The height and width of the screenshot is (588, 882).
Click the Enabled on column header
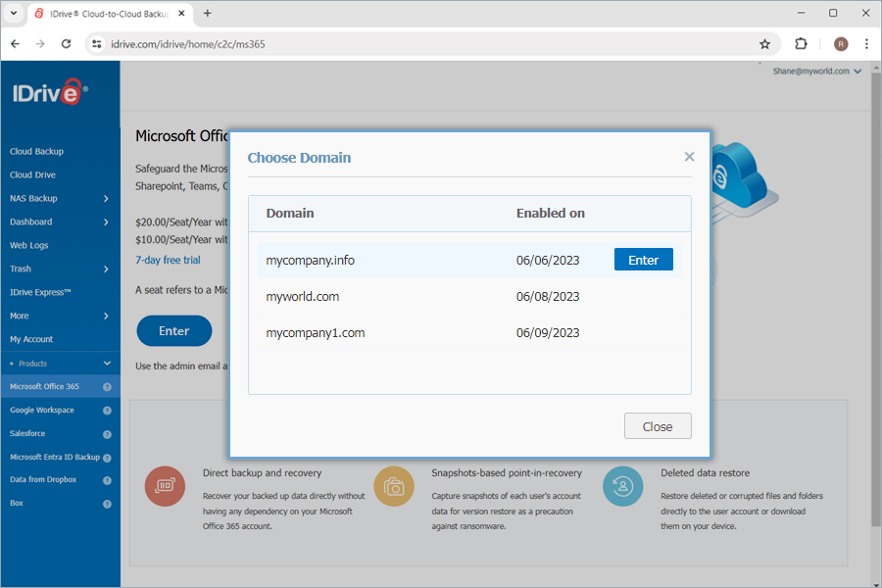click(550, 214)
